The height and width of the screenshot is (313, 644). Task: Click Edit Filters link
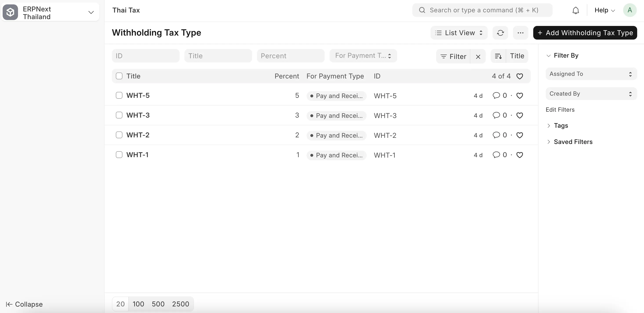click(560, 110)
